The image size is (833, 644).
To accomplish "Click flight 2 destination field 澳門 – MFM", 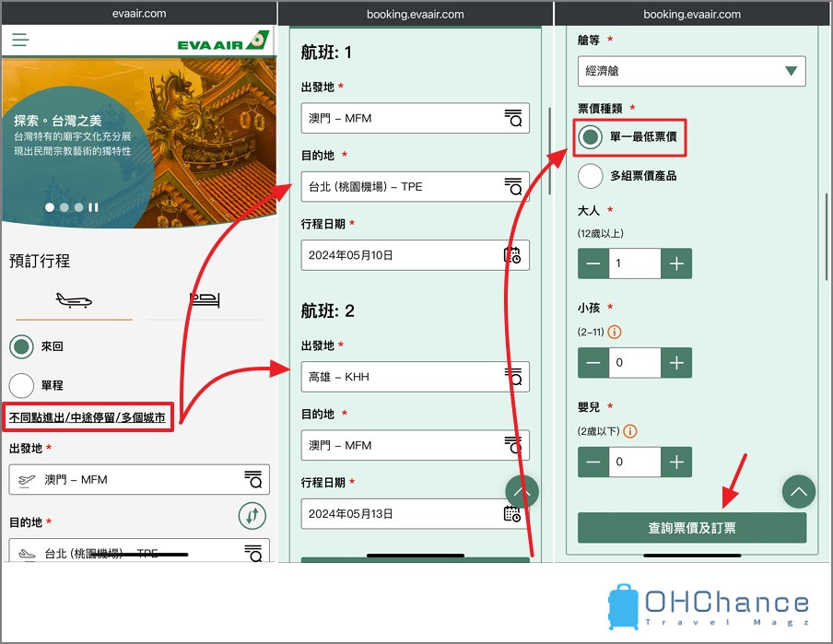I will [415, 445].
